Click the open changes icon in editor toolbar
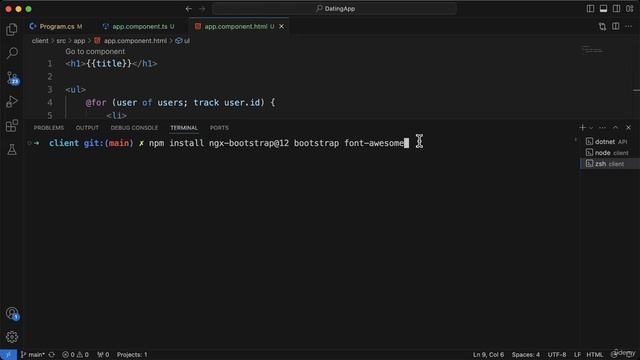The height and width of the screenshot is (360, 640). pos(602,27)
